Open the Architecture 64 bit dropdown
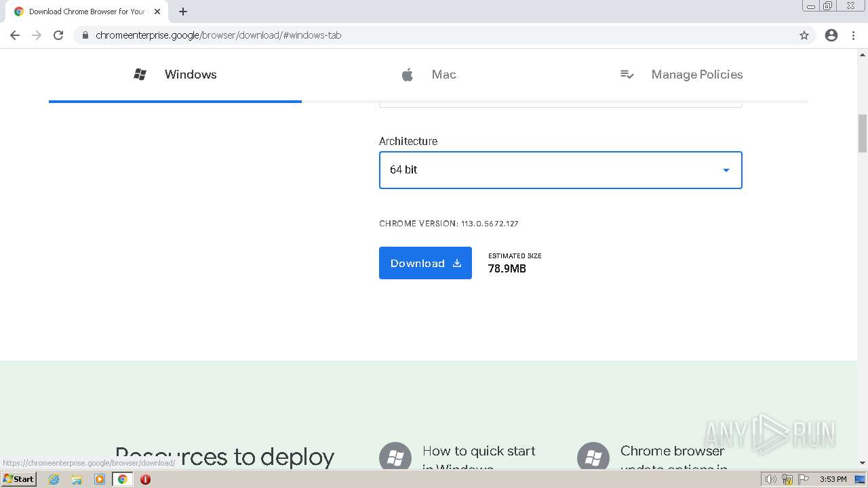 [561, 170]
